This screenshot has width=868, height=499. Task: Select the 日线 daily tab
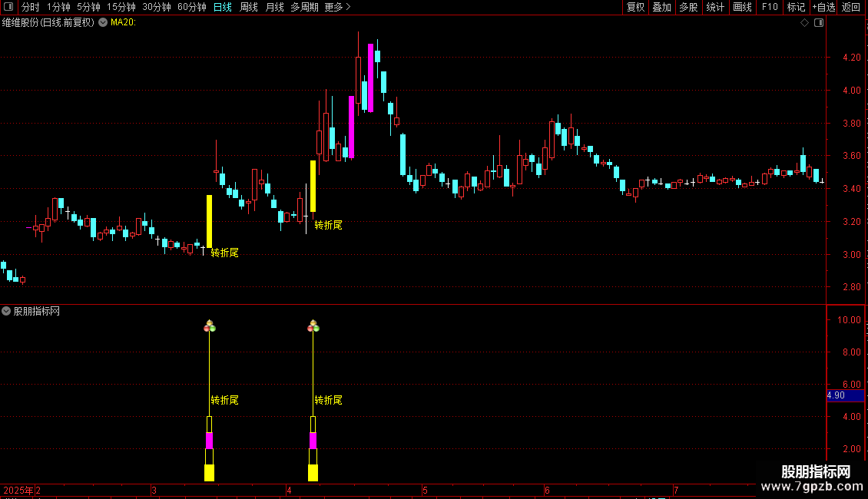point(223,7)
